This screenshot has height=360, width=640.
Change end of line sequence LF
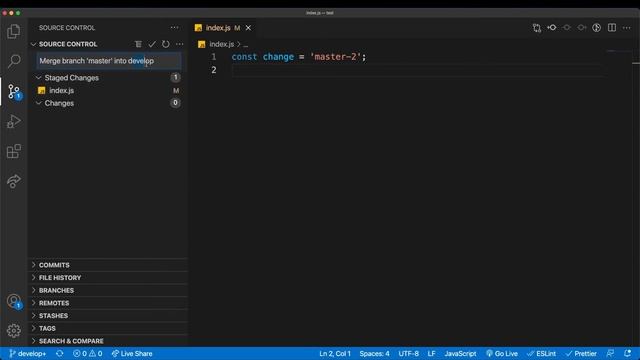pos(431,353)
